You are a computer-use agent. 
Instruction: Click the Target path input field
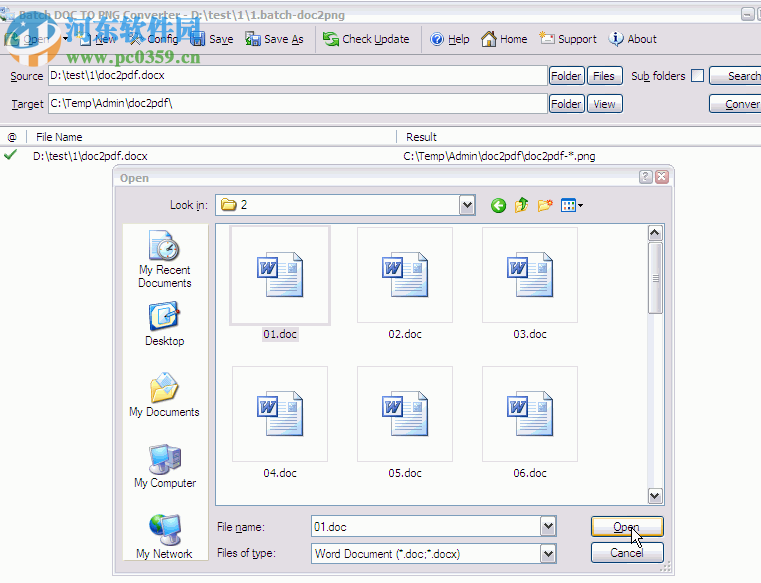pos(298,103)
